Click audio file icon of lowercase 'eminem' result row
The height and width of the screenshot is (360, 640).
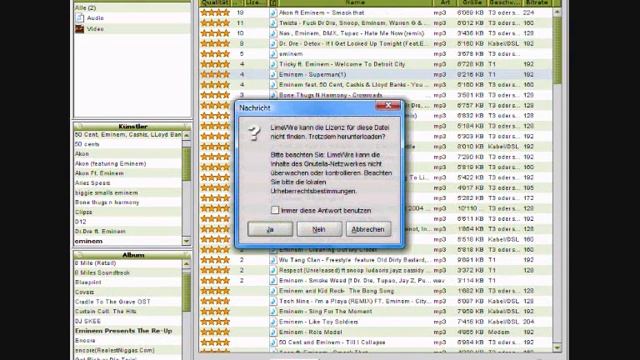[273, 54]
